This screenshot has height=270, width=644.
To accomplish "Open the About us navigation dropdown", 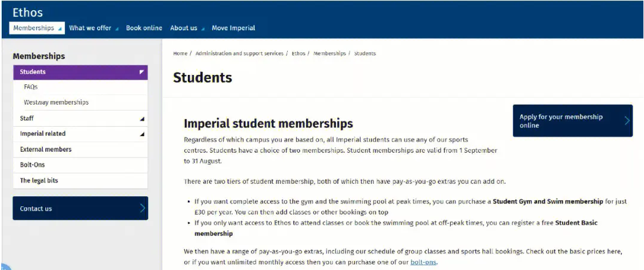I will click(x=187, y=28).
